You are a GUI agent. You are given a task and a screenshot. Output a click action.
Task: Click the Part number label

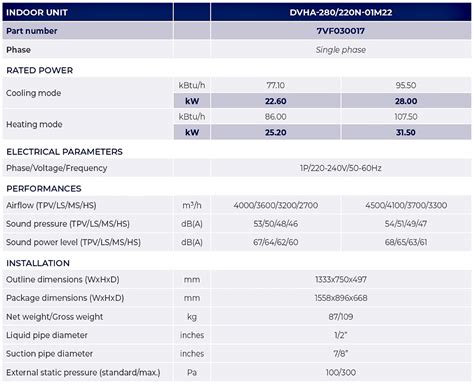(x=32, y=31)
